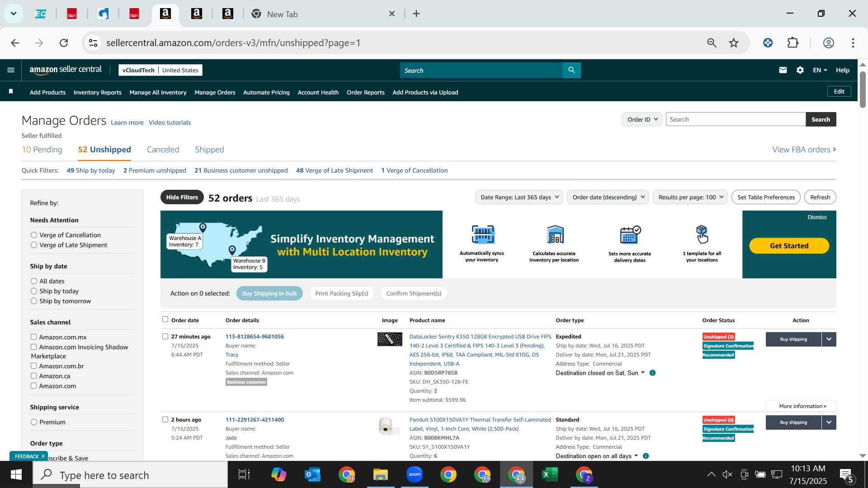
Task: Open the hamburger navigation menu
Action: pyautogui.click(x=11, y=70)
